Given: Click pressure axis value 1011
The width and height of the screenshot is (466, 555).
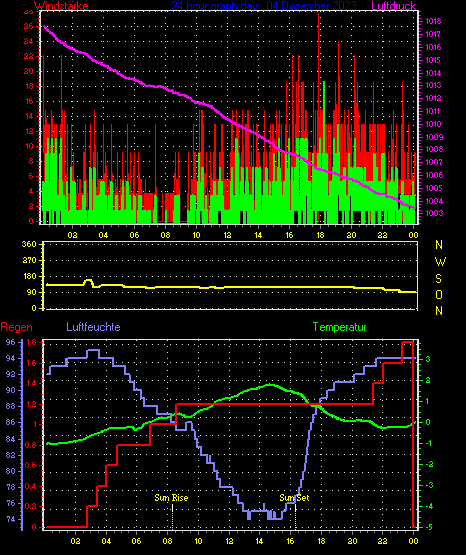Looking at the screenshot, I should coord(433,111).
